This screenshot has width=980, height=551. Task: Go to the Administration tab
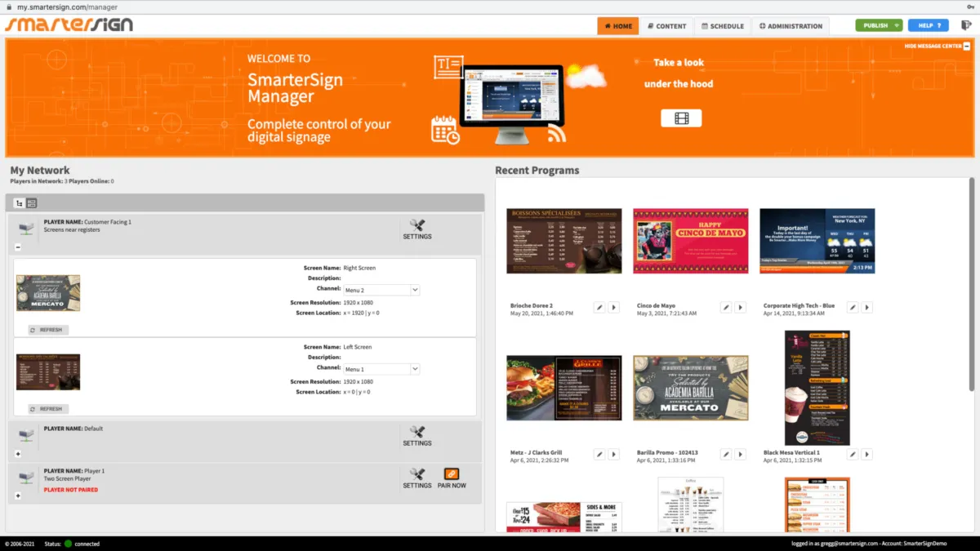click(791, 26)
